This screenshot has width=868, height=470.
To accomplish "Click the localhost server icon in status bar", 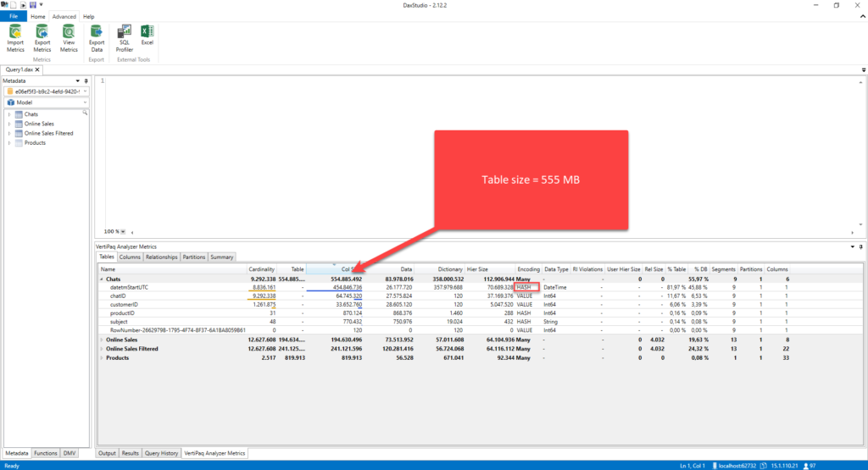I will 715,466.
